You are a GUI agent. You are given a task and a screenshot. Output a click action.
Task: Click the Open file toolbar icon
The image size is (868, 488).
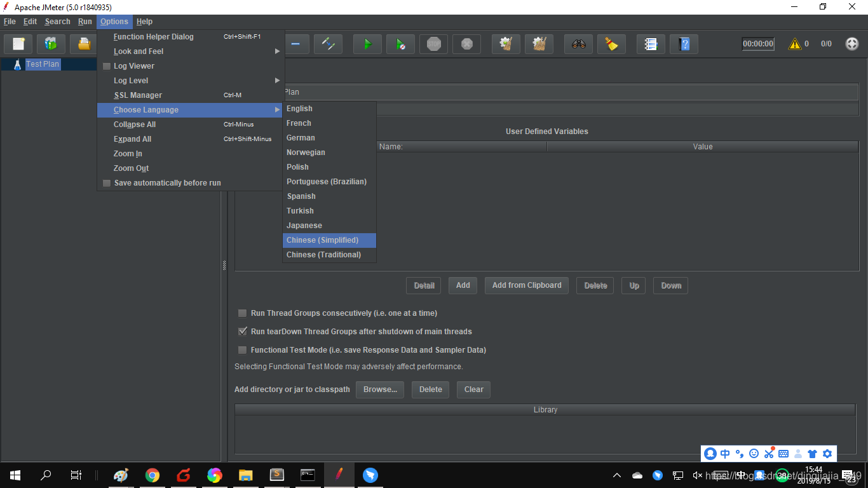83,44
